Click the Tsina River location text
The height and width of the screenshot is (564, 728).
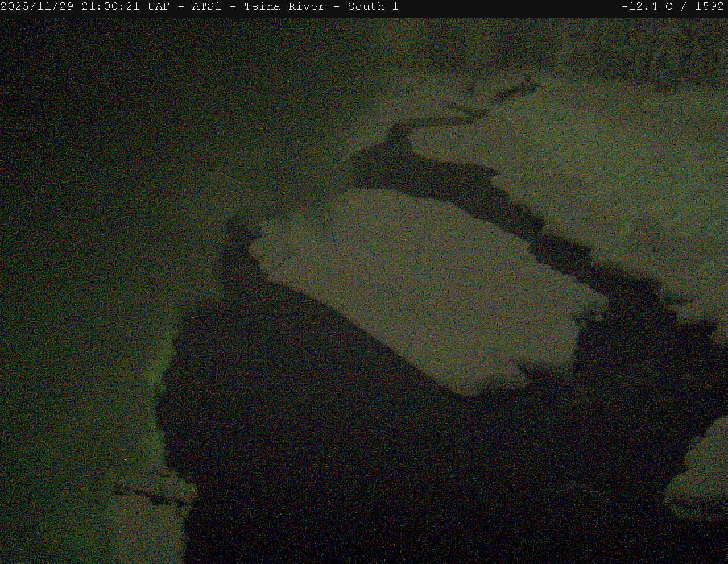pyautogui.click(x=284, y=7)
